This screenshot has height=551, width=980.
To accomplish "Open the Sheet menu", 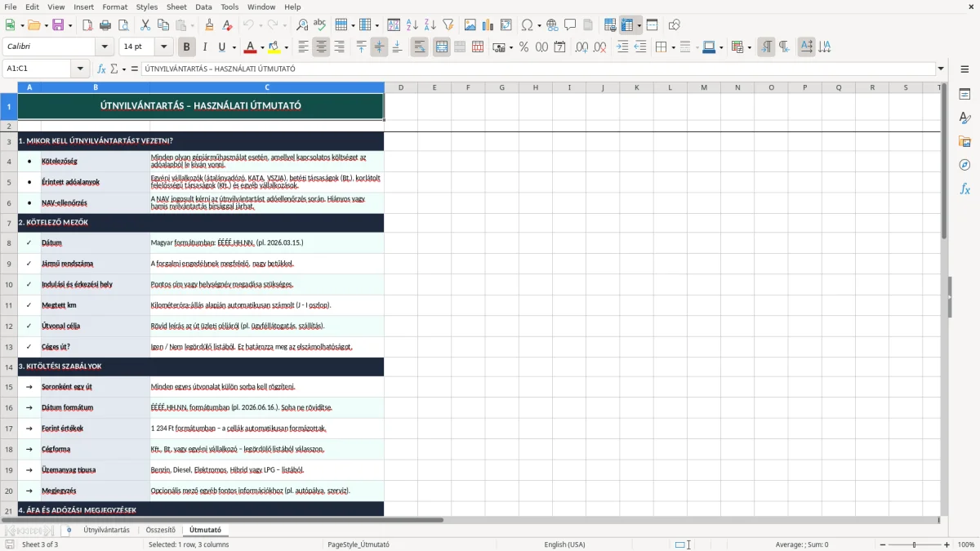I will [176, 7].
